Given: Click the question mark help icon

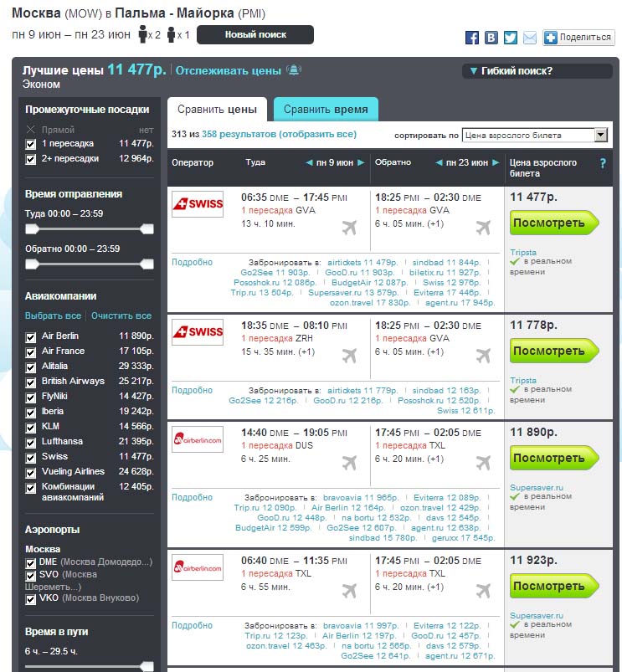Looking at the screenshot, I should click(603, 163).
